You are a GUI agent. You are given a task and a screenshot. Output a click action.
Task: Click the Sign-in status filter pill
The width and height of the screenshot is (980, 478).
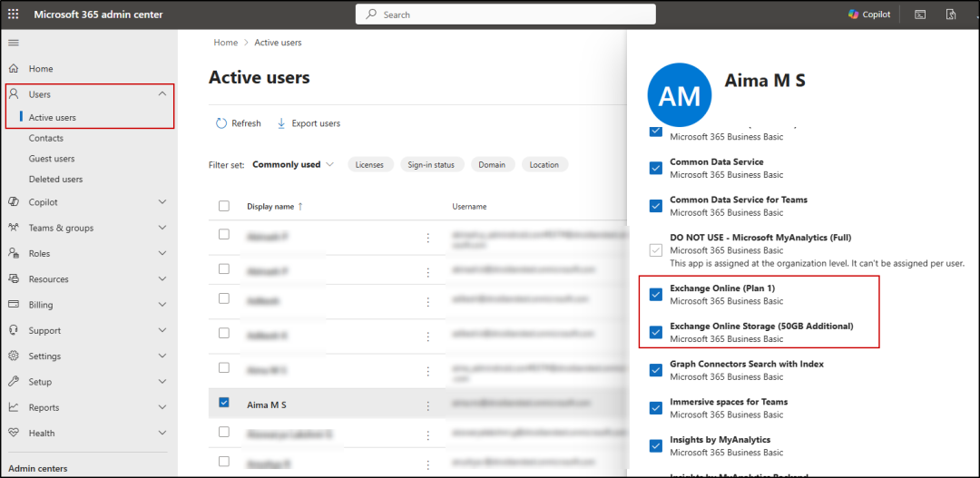coord(431,164)
